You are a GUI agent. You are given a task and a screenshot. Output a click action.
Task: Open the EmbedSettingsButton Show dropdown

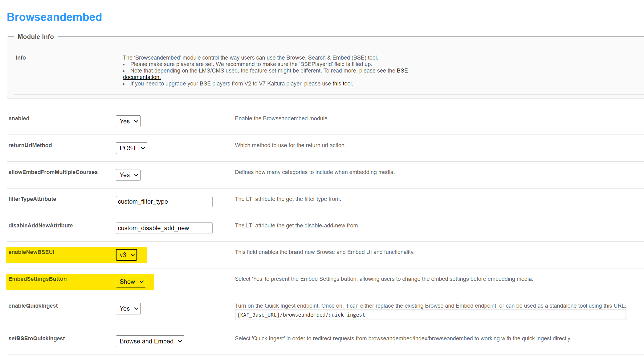coord(131,282)
